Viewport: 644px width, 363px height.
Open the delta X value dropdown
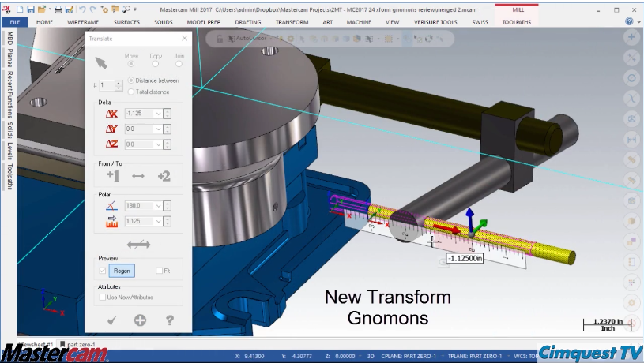tap(158, 114)
